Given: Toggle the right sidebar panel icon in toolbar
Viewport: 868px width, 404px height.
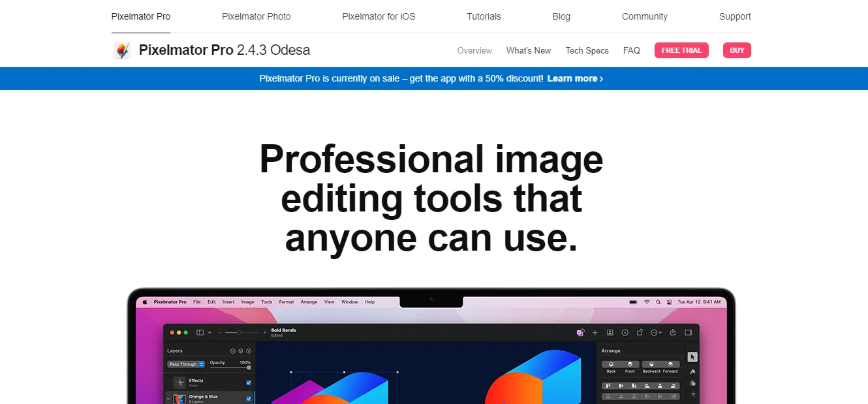Looking at the screenshot, I should coord(688,332).
